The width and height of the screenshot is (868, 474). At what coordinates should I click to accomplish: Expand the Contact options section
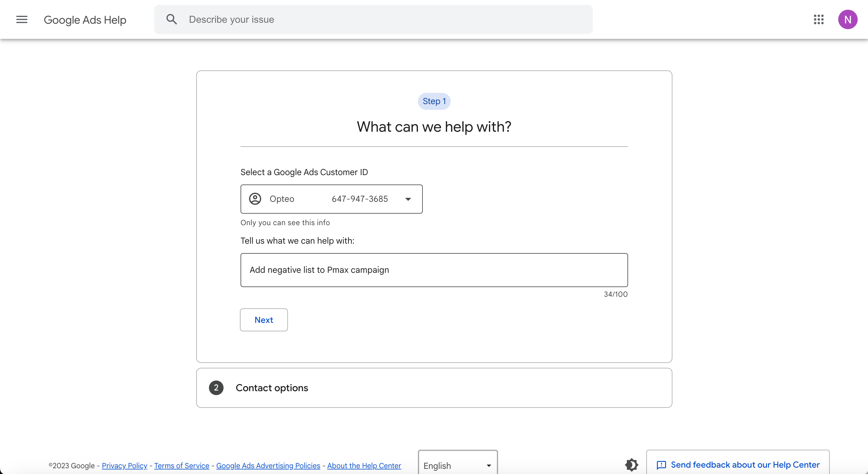click(x=272, y=388)
